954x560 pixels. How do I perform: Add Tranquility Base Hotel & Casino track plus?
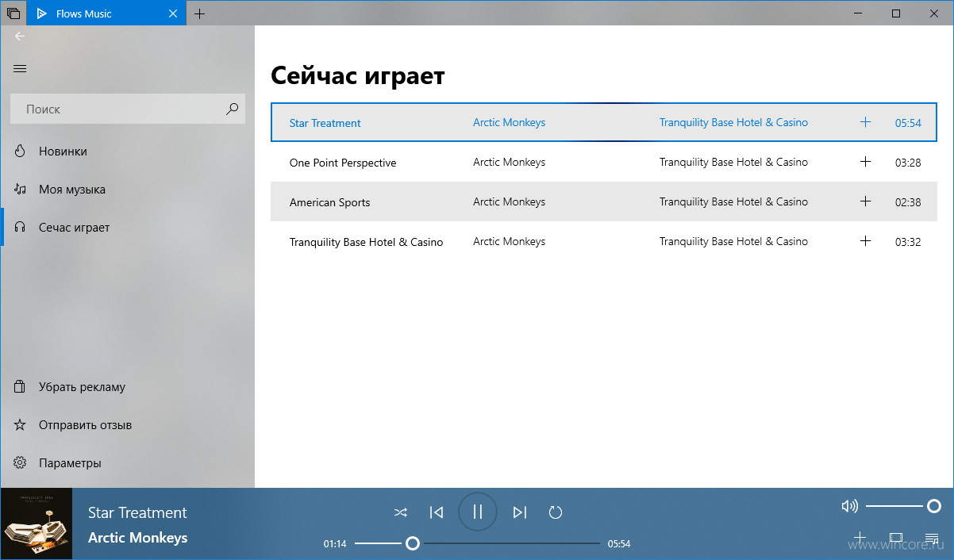[x=865, y=241]
